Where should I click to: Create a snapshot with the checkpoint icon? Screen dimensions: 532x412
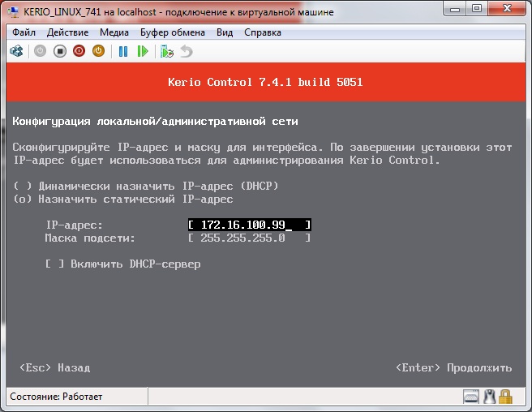click(166, 52)
